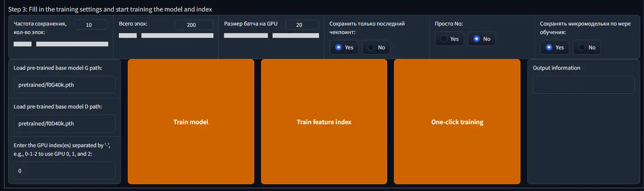Select Yes for Сохранять микромодельки по мере обучения
This screenshot has height=191, width=644.
(x=555, y=47)
